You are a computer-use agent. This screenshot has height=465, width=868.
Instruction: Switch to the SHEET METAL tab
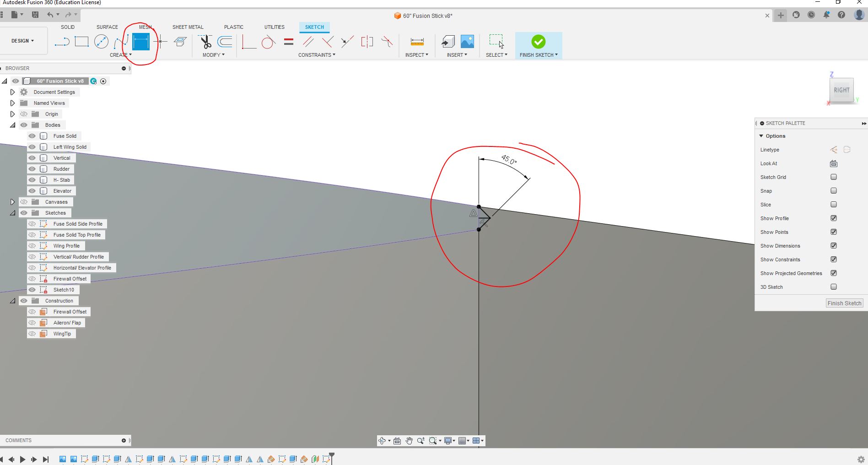[188, 27]
